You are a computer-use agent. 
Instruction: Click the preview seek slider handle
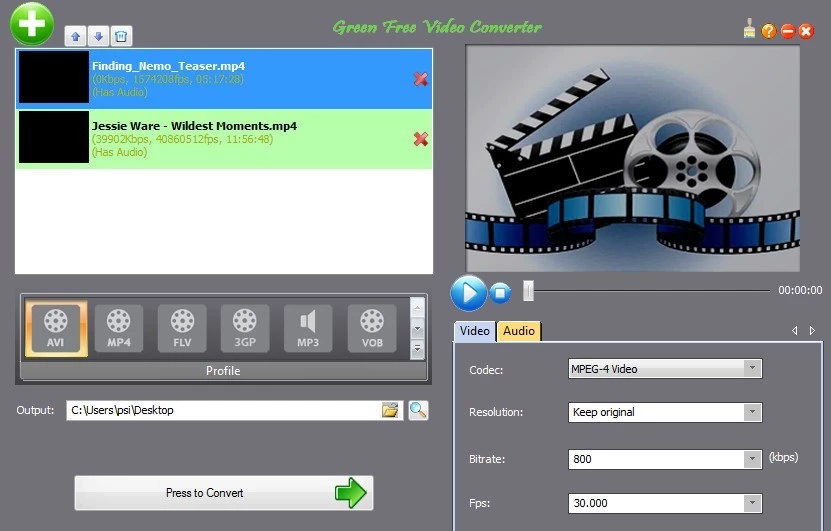click(528, 291)
